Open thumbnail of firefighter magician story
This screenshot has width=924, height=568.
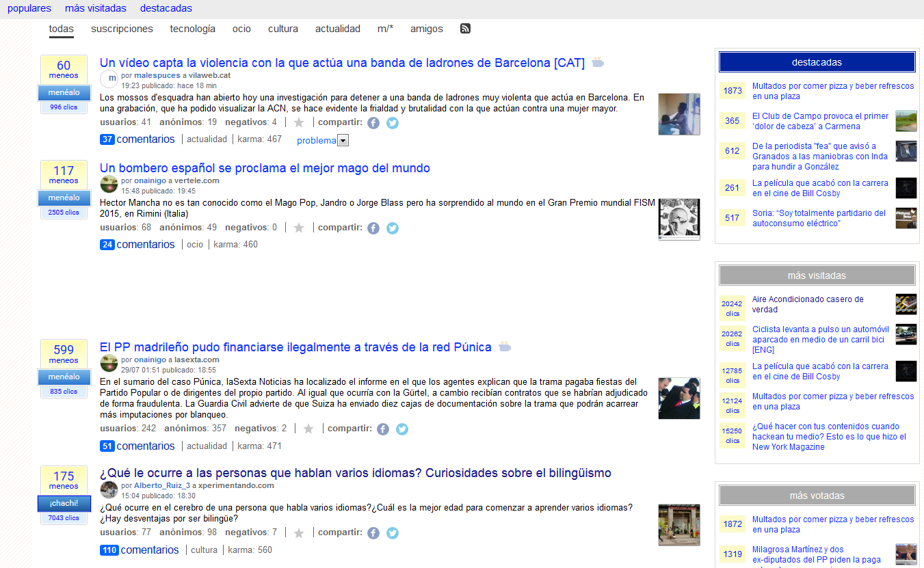point(679,219)
